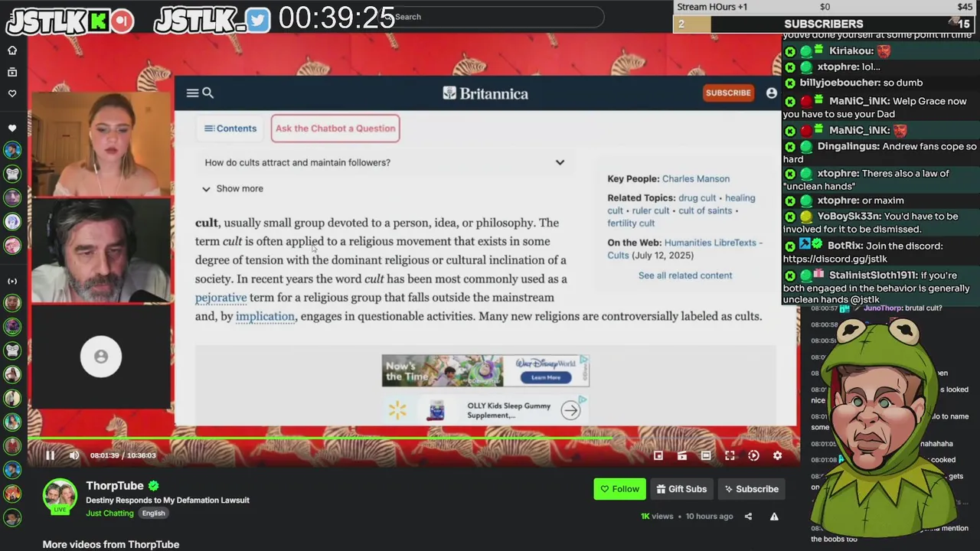Click the Walt Disney World ad banner
The height and width of the screenshot is (551, 980).
pos(485,371)
